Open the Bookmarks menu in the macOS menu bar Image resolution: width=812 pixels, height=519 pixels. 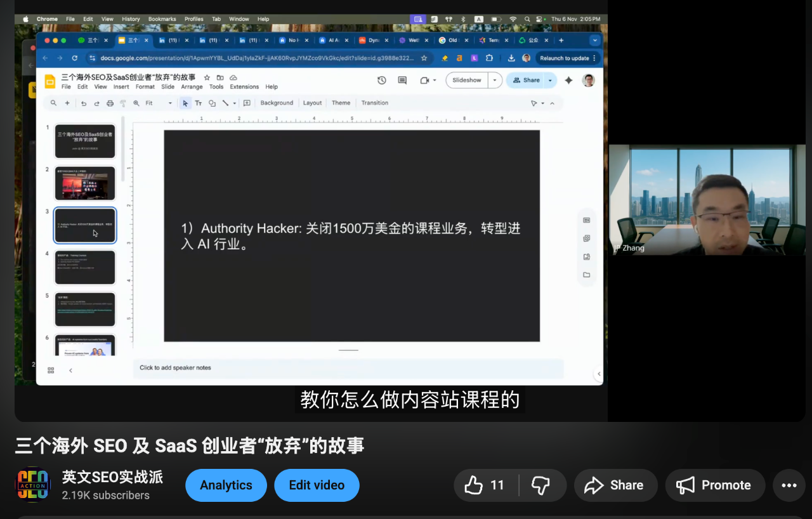162,19
